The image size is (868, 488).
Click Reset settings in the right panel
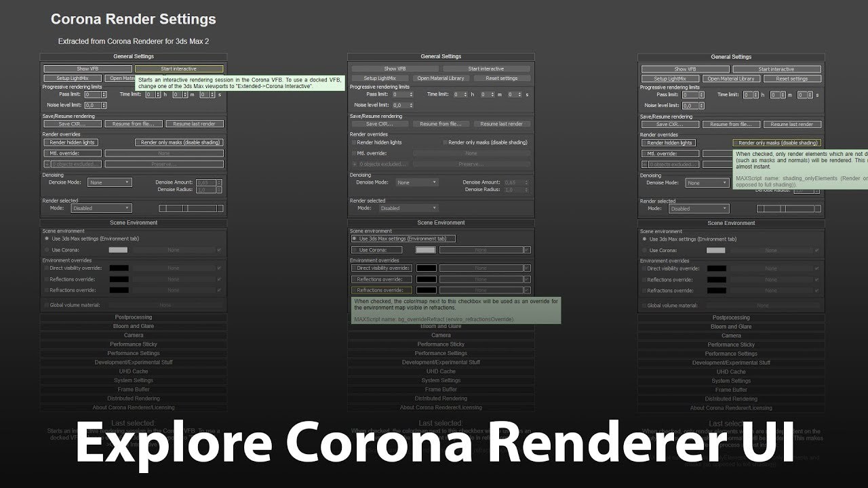(x=792, y=79)
